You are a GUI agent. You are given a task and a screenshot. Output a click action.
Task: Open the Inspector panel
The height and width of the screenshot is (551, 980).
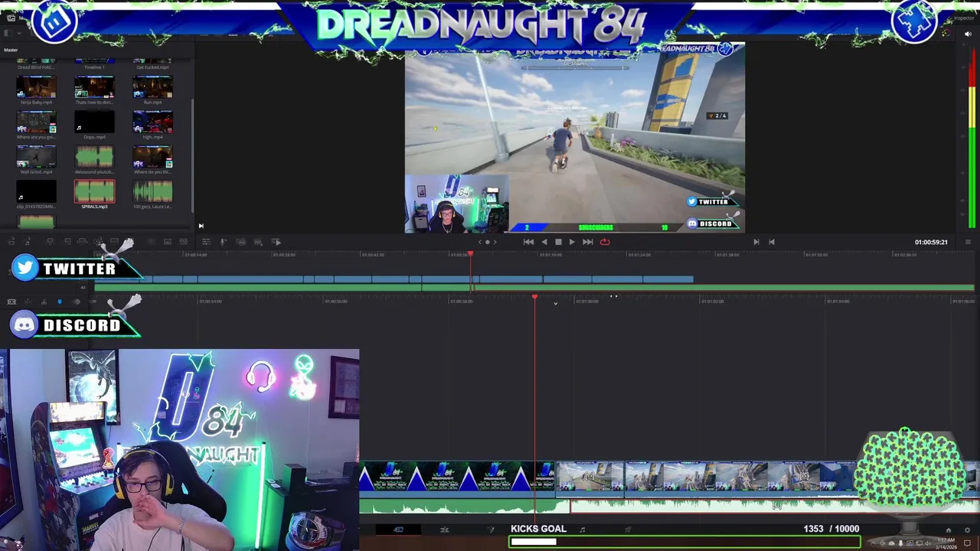963,18
